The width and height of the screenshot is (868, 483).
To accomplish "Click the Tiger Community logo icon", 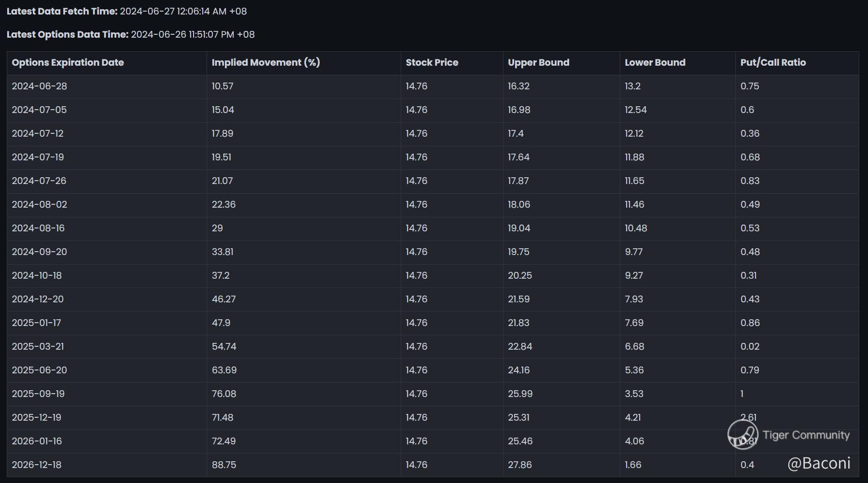I will tap(742, 434).
